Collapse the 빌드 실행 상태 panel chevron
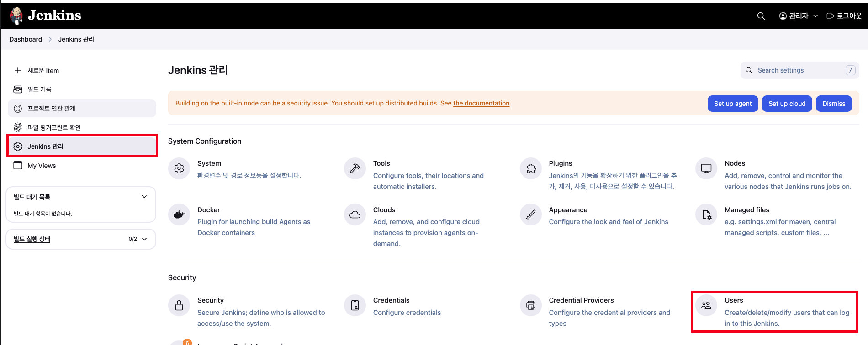 144,239
